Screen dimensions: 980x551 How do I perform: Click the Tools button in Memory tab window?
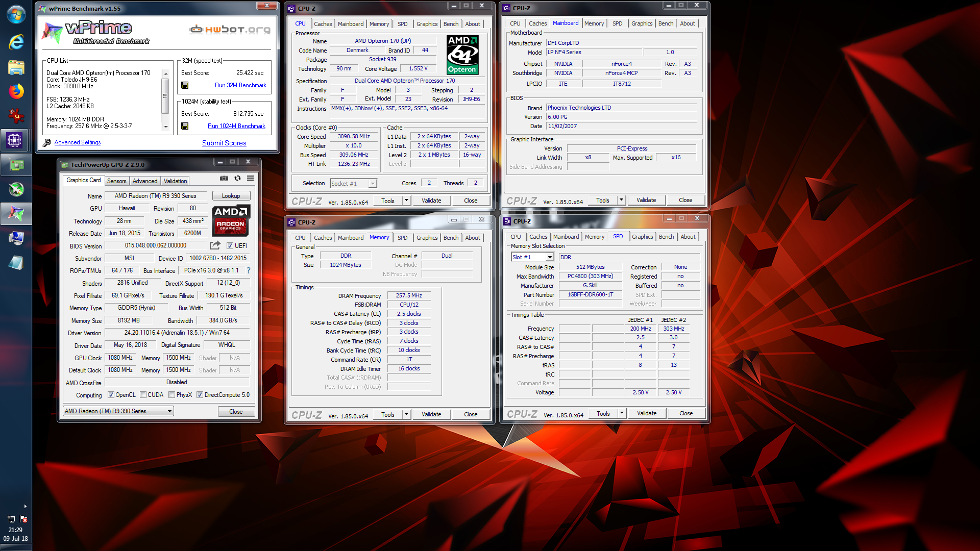(388, 414)
